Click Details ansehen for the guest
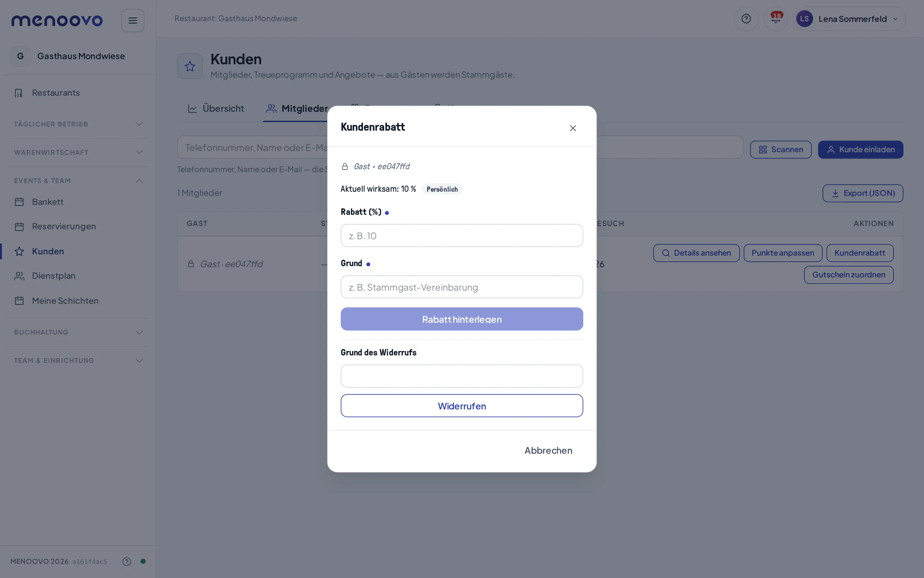 click(696, 253)
